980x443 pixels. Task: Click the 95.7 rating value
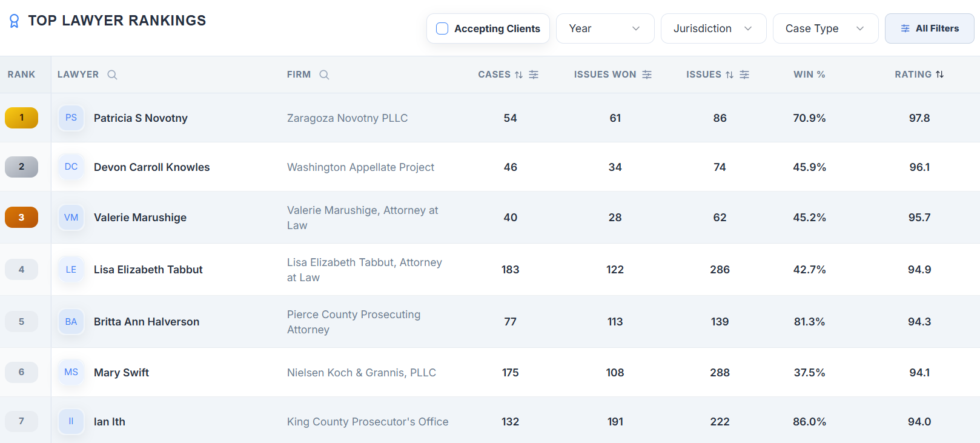(919, 218)
